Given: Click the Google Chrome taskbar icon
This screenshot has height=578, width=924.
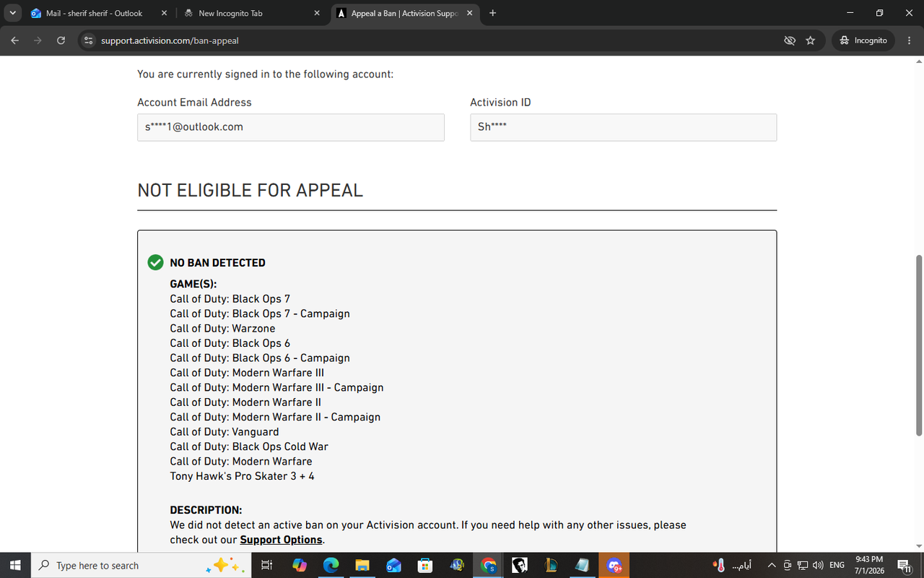Looking at the screenshot, I should [x=489, y=565].
